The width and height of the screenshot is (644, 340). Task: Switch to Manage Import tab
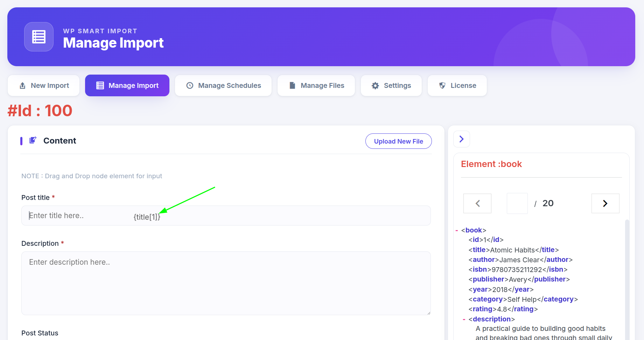coord(127,85)
